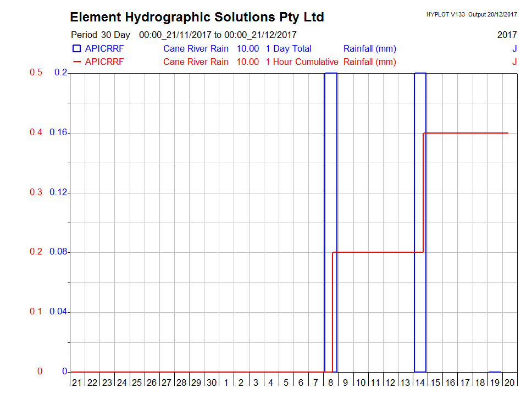Click the 2017 year label

tap(507, 35)
